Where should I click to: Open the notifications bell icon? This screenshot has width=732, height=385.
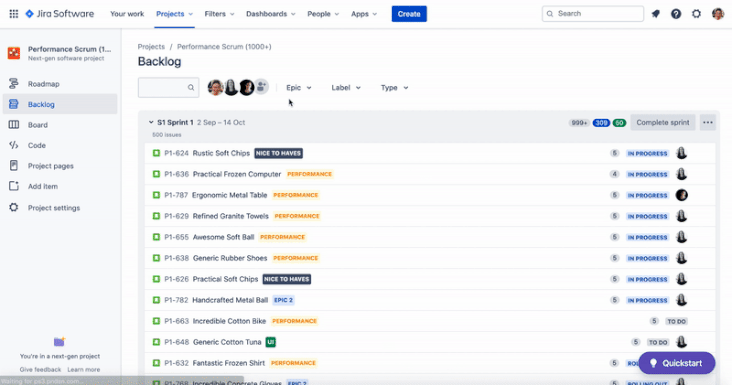(x=655, y=14)
